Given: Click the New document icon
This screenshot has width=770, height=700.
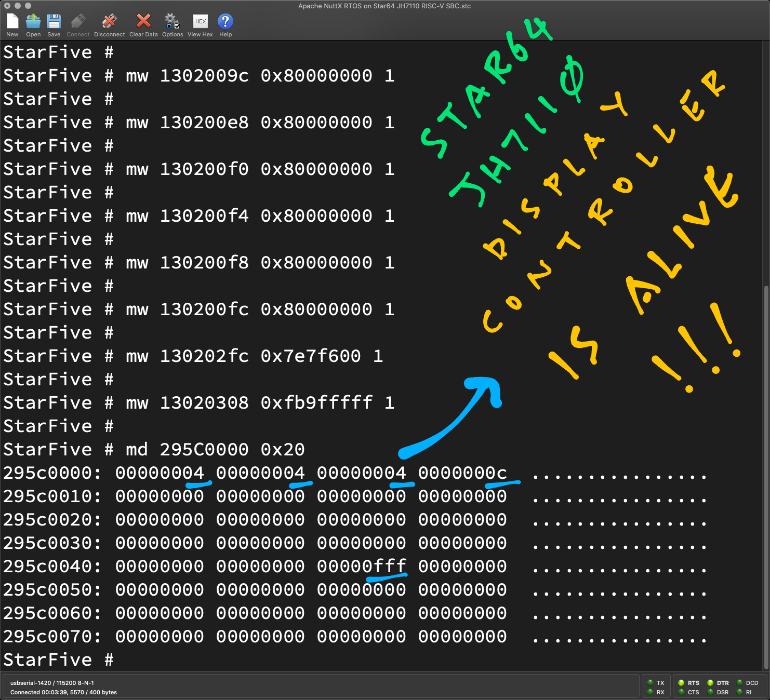Looking at the screenshot, I should (x=12, y=22).
